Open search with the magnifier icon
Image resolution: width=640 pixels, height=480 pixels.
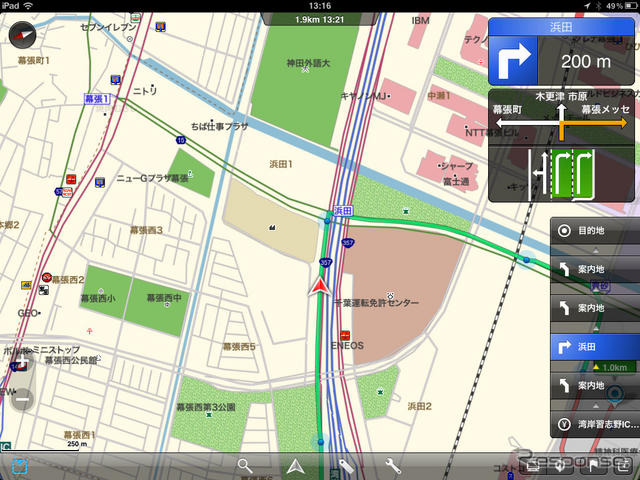244,466
